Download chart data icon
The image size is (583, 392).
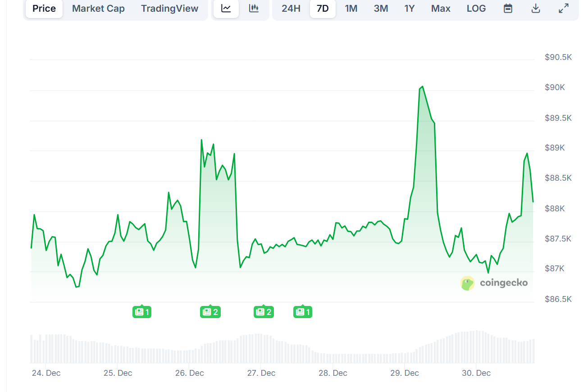click(x=536, y=9)
